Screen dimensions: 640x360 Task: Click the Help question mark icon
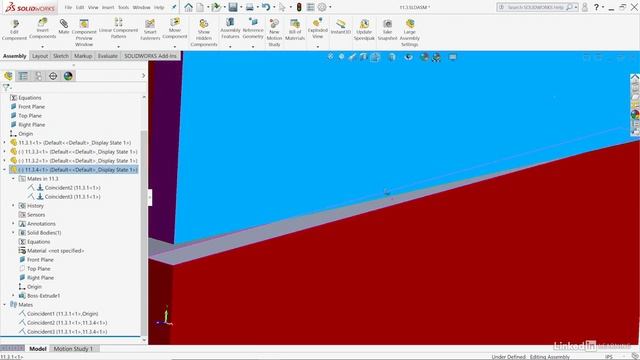pyautogui.click(x=596, y=7)
